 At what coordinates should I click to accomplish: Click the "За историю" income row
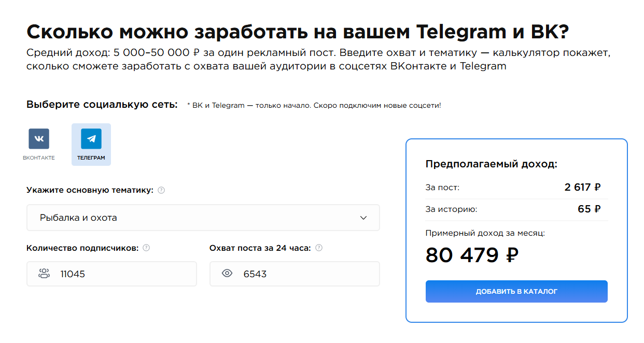tap(516, 209)
